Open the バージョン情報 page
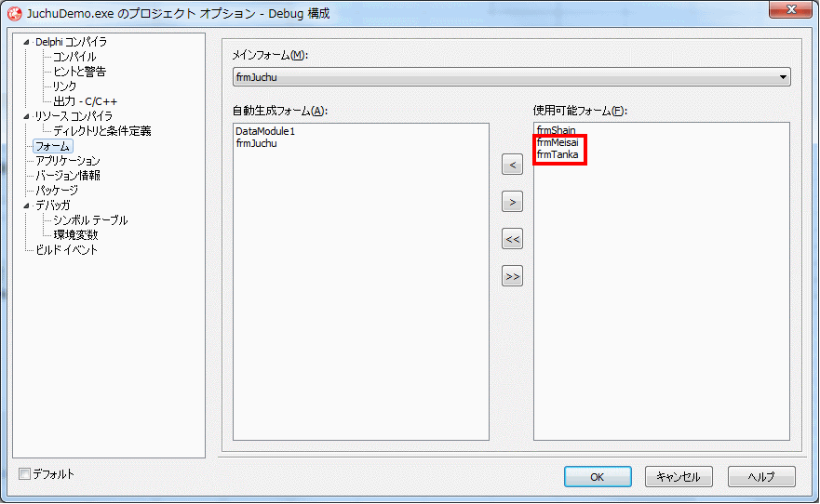The image size is (820, 504). pos(67,176)
